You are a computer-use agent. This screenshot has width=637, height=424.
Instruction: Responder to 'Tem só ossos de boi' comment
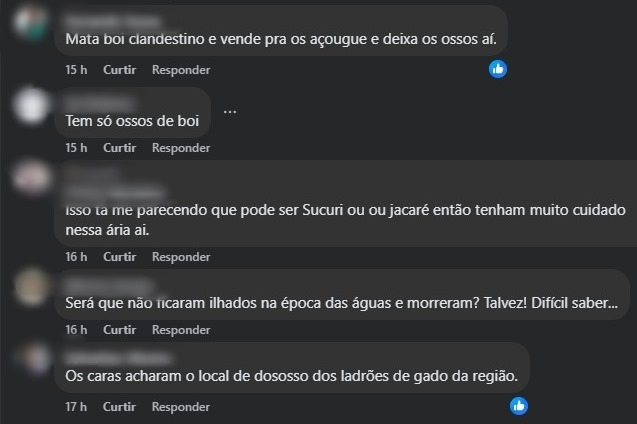[x=181, y=148]
